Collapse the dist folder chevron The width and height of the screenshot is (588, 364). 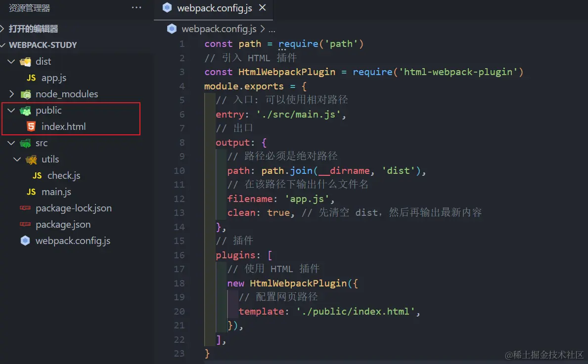(x=11, y=61)
